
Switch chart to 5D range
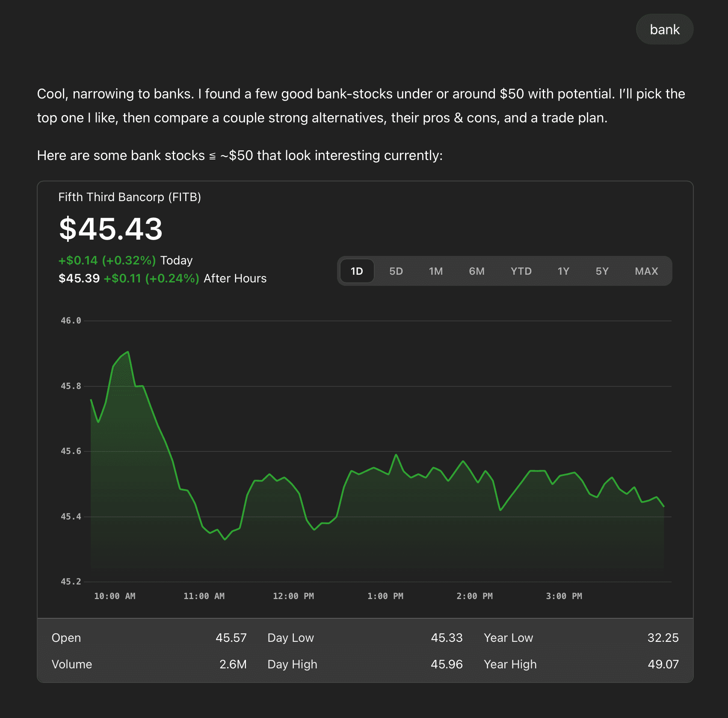tap(396, 271)
